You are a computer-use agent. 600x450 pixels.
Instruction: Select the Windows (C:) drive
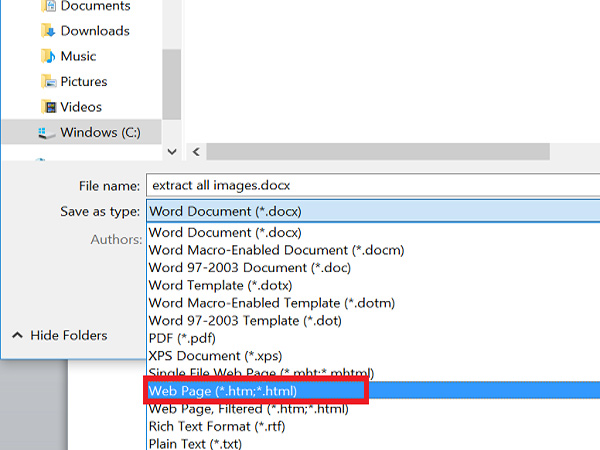click(82, 132)
